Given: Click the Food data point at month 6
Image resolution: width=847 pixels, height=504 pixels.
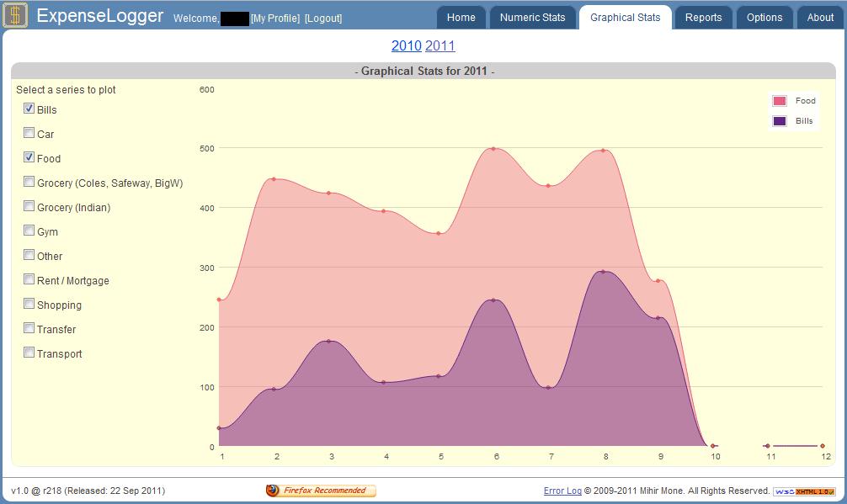Looking at the screenshot, I should (x=493, y=148).
